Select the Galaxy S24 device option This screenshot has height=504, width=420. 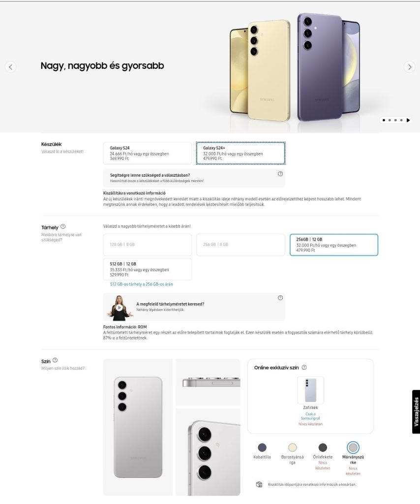(x=148, y=153)
